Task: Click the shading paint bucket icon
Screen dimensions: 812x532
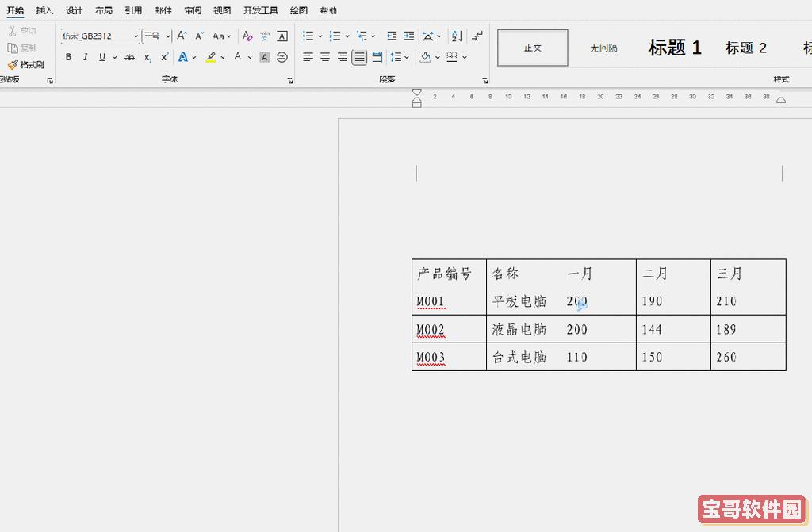Action: [425, 57]
